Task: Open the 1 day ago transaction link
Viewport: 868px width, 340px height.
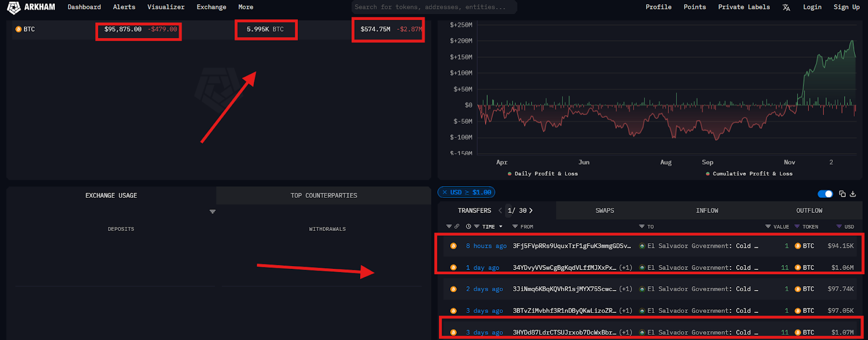Action: pos(482,268)
